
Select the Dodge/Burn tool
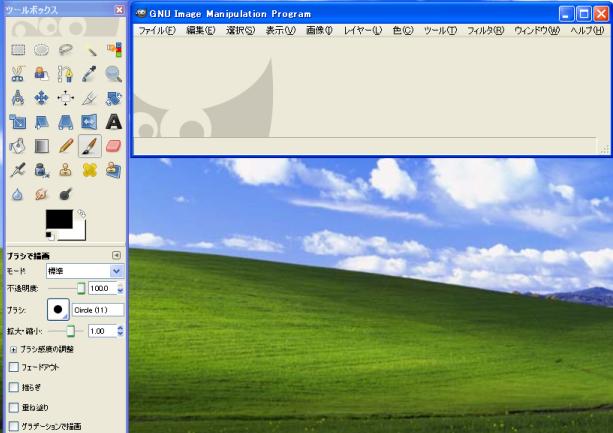point(66,194)
